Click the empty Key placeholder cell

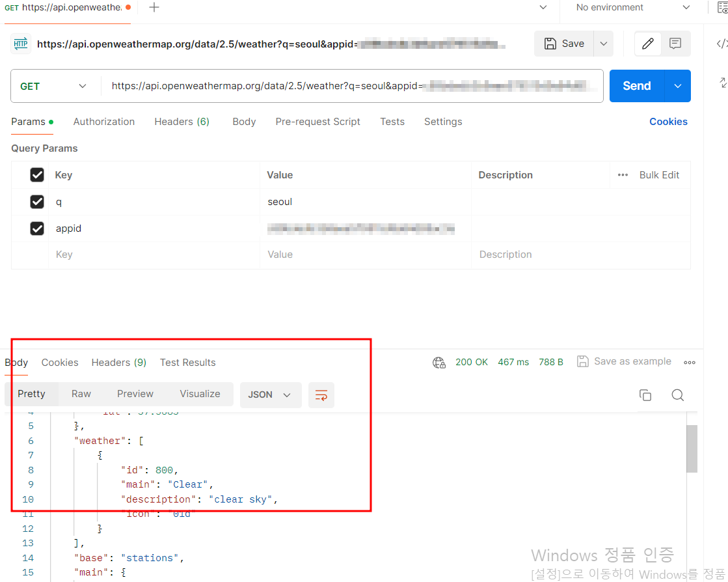[x=154, y=255]
